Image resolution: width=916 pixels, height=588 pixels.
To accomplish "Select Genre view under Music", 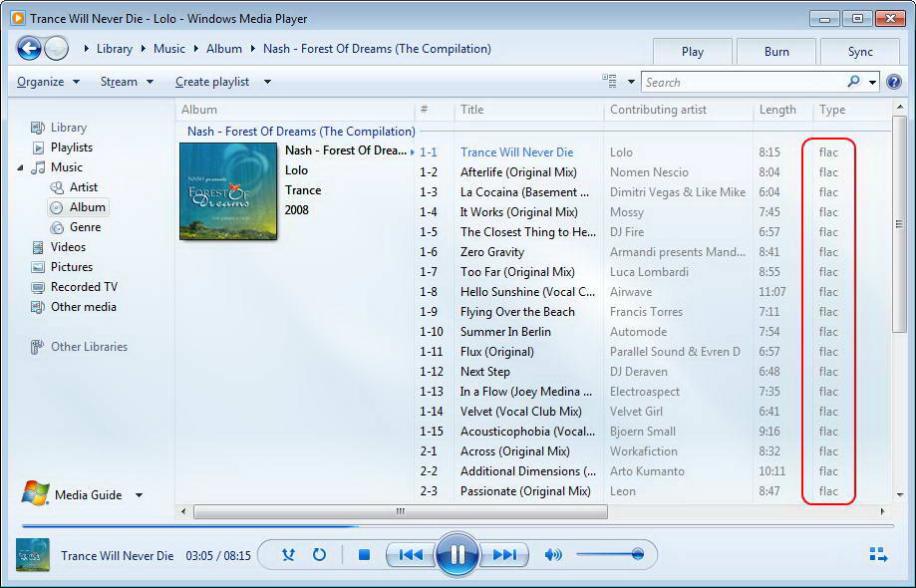I will (86, 226).
